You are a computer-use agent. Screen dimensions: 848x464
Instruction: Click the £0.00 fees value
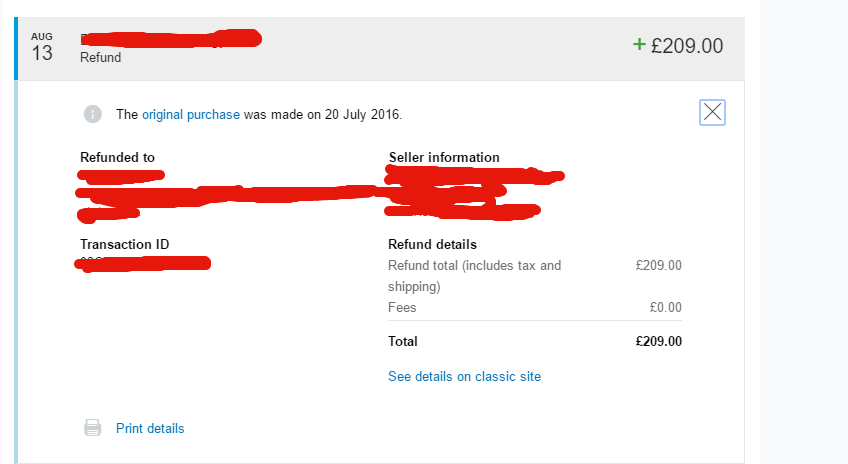665,307
